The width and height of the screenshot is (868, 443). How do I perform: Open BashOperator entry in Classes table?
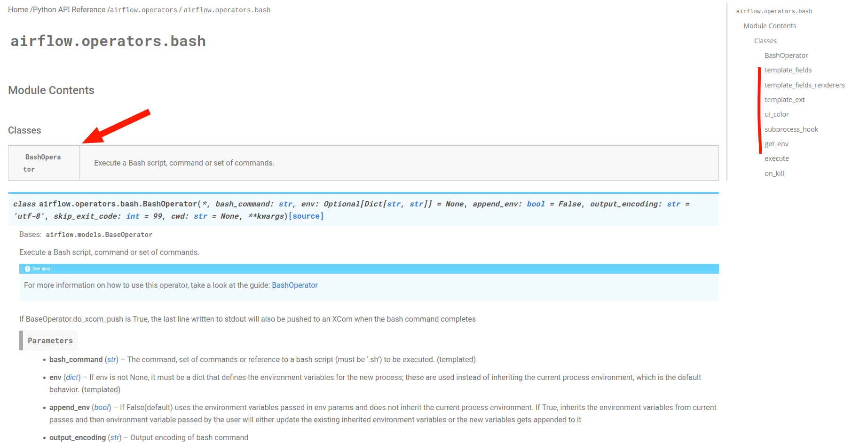[x=43, y=163]
